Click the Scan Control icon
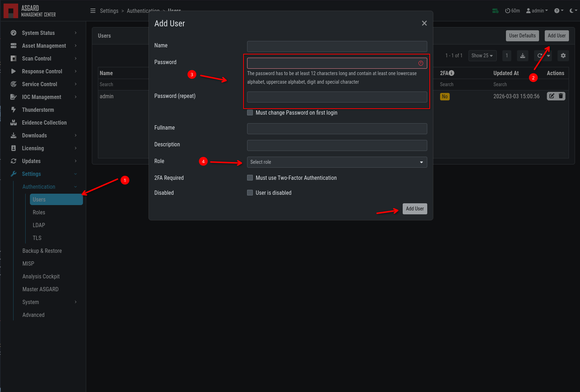Screen dimensions: 580x392 click(14, 58)
